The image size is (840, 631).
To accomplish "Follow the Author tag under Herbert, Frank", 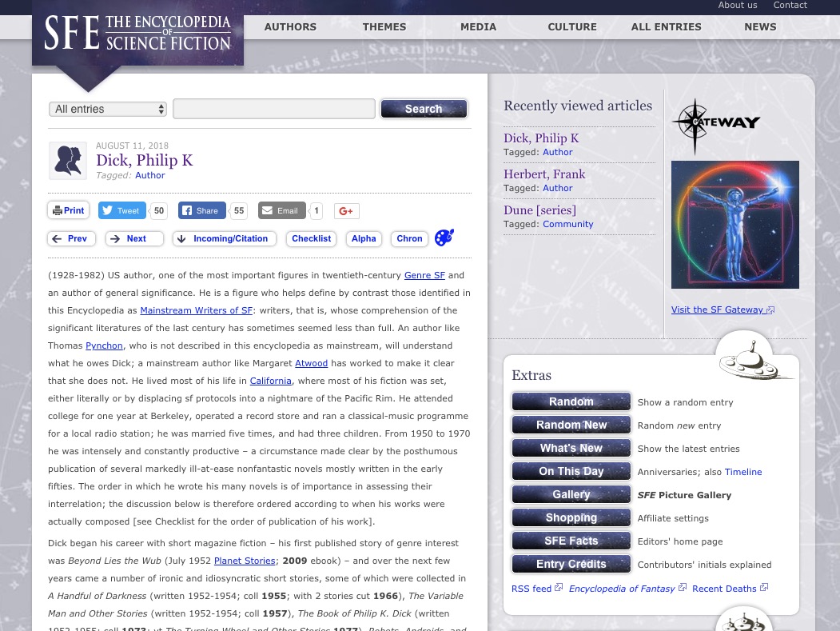I will tap(558, 188).
